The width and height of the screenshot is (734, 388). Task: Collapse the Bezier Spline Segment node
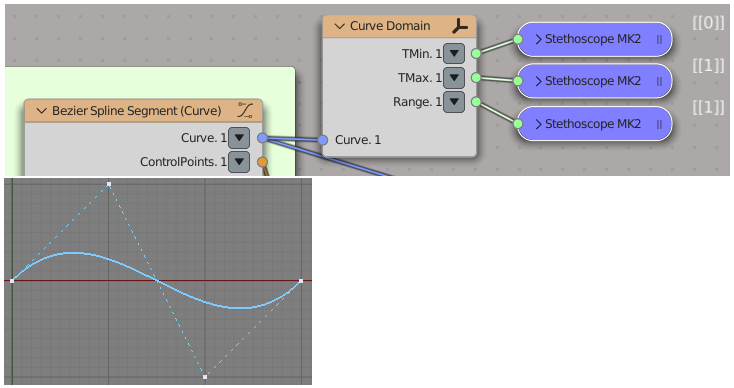pos(42,111)
